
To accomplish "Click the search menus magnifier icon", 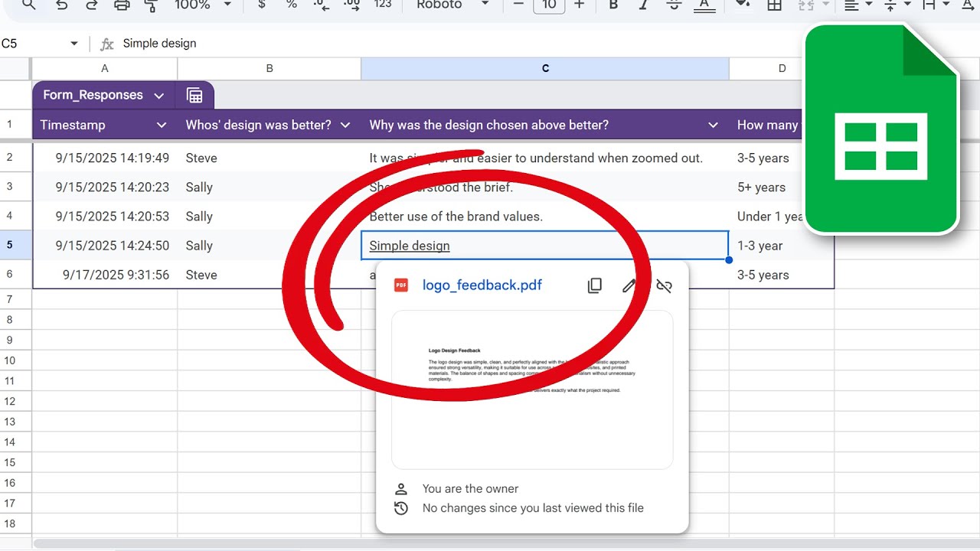I will click(x=28, y=5).
